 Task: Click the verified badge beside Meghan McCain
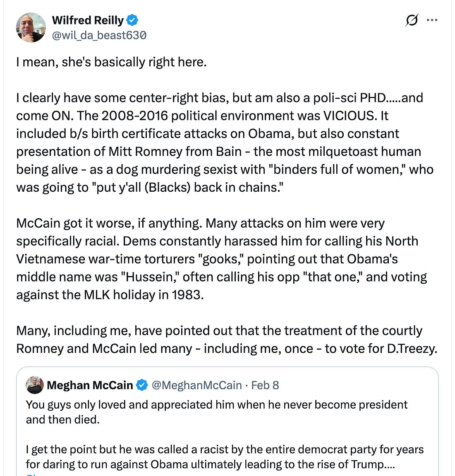[142, 385]
